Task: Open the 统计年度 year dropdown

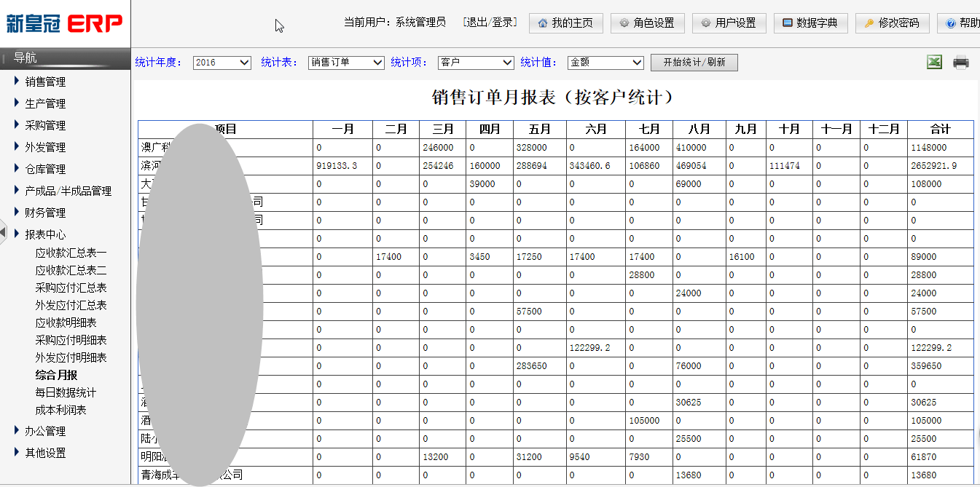Action: [222, 63]
